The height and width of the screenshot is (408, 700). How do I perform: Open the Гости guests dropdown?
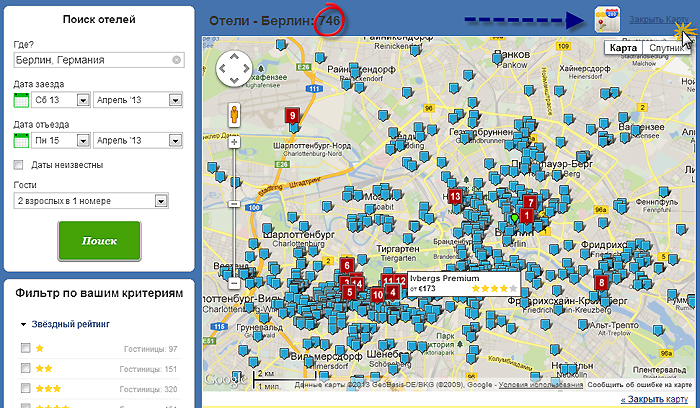(90, 201)
